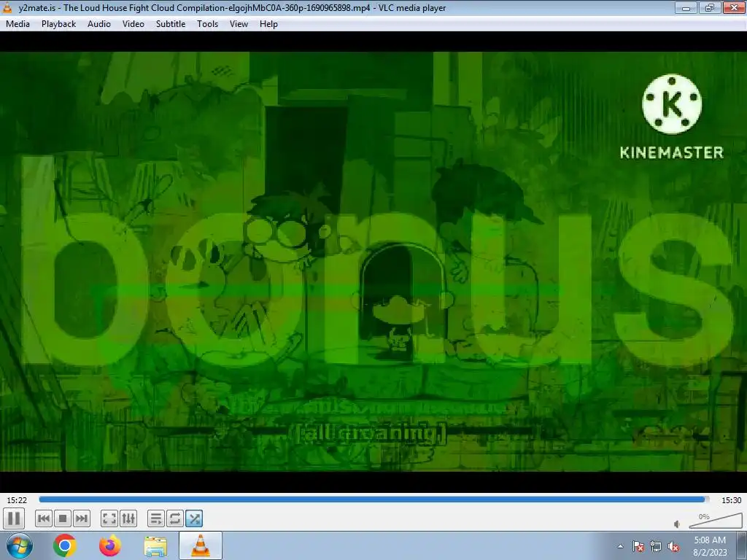Image resolution: width=747 pixels, height=560 pixels.
Task: Open network status tray icon
Action: point(656,546)
